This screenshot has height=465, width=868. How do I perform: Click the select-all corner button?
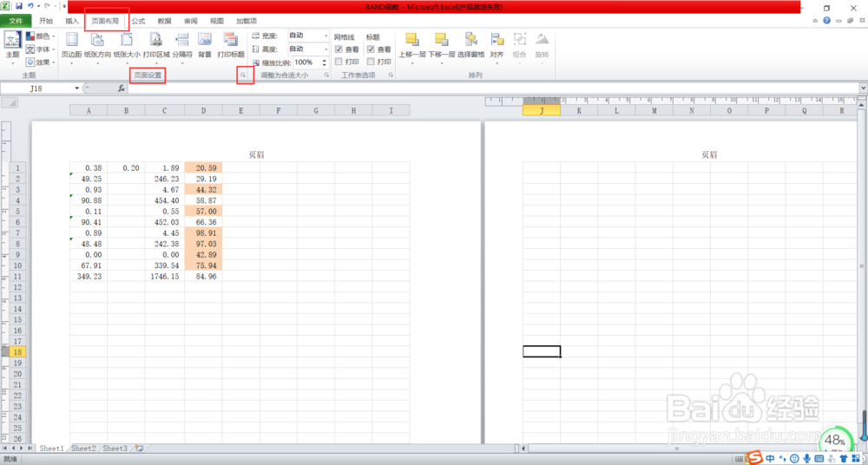coord(10,103)
